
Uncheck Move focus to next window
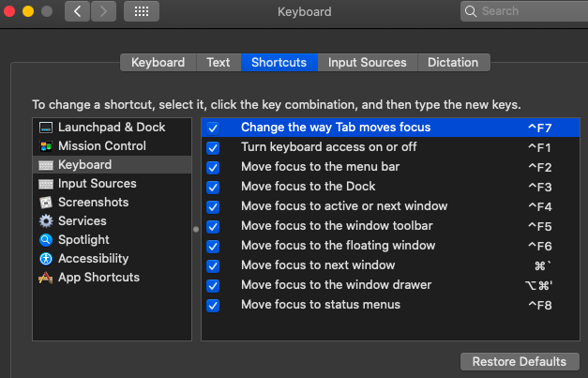click(x=213, y=265)
